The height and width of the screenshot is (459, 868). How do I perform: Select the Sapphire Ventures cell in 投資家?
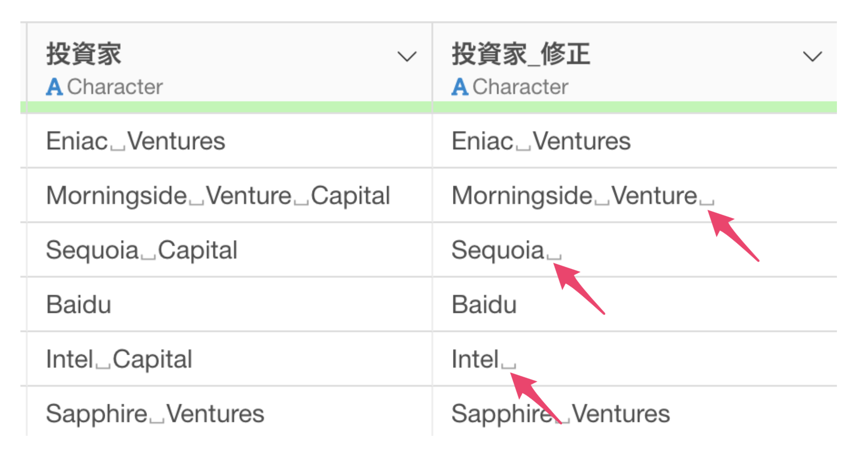coord(230,412)
